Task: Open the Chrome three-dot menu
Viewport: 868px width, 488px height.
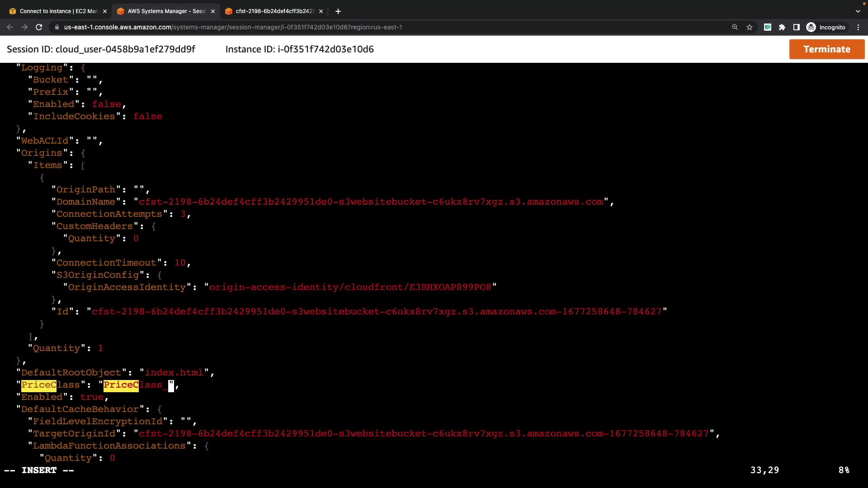Action: pyautogui.click(x=858, y=27)
